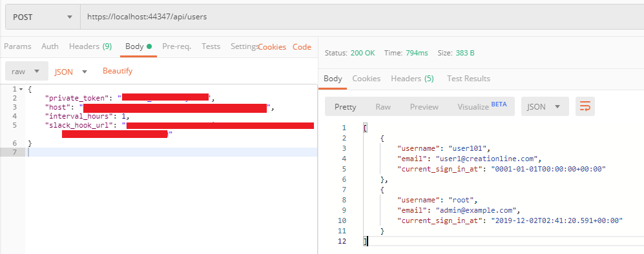Switch to the Params tab
This screenshot has width=644, height=254.
point(17,46)
